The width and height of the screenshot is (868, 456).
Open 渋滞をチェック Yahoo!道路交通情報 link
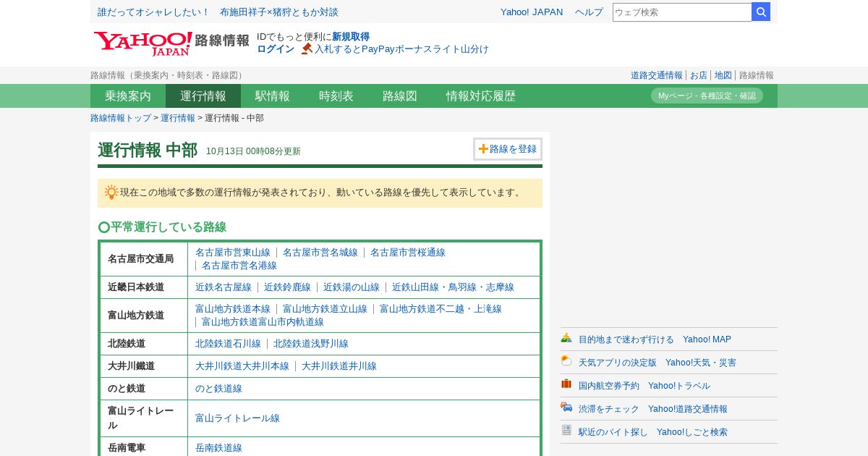point(653,409)
